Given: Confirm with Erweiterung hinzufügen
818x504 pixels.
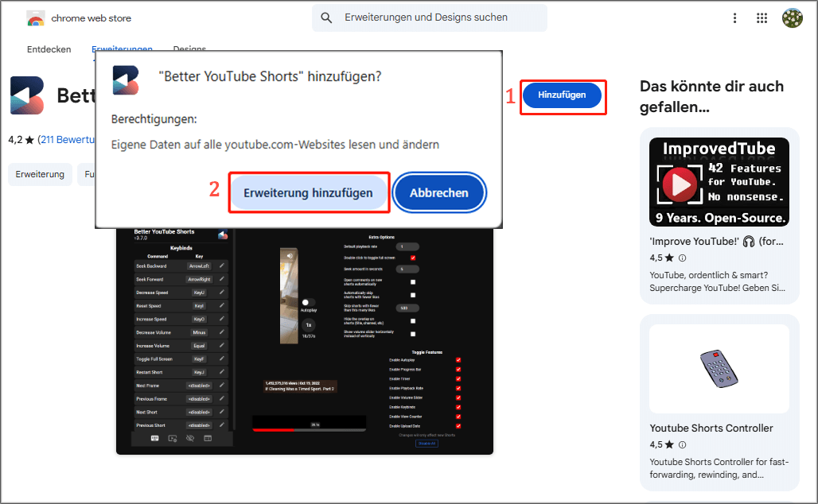Looking at the screenshot, I should (x=308, y=193).
